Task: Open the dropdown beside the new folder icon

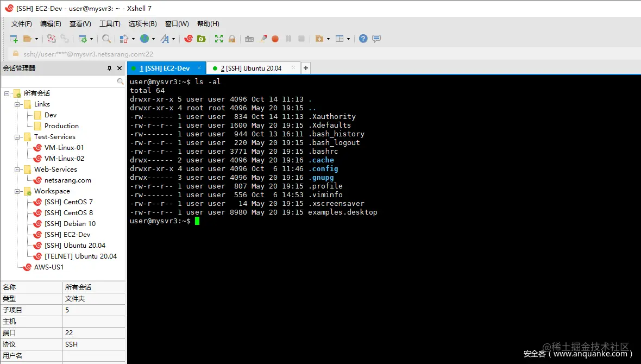Action: tap(328, 39)
